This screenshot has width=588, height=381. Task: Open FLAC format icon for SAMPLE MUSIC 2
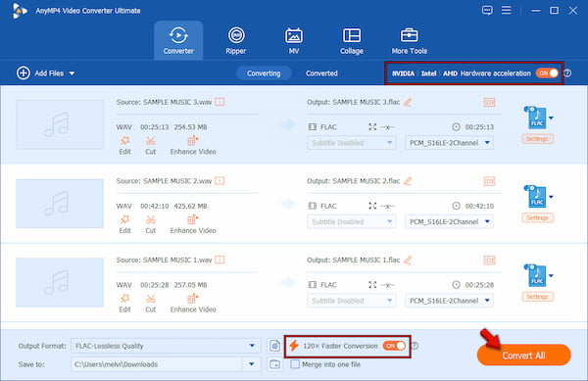coord(536,197)
